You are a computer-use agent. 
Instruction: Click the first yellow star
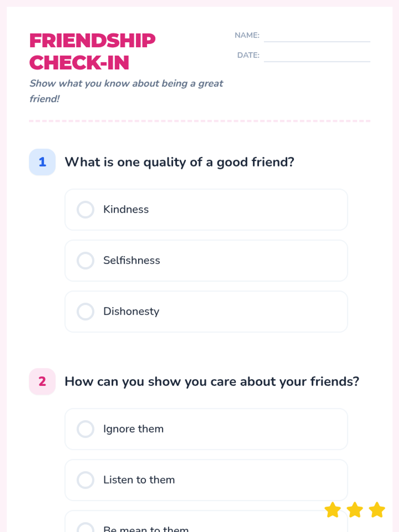tap(333, 510)
